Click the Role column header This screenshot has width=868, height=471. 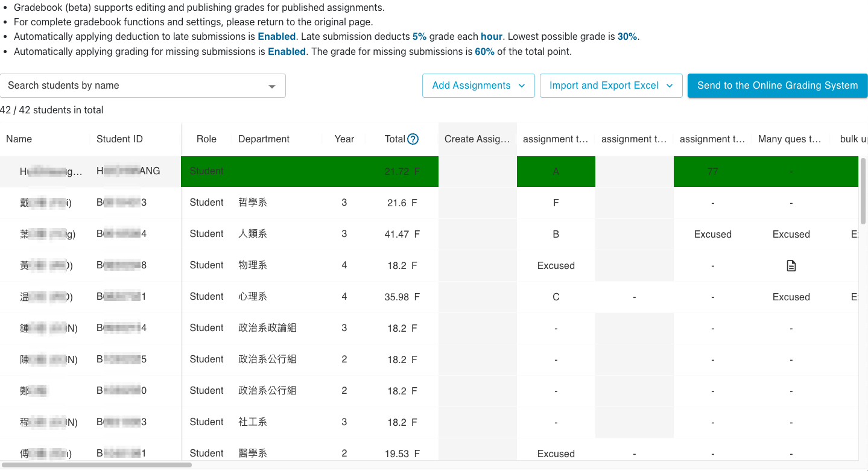[x=206, y=139]
